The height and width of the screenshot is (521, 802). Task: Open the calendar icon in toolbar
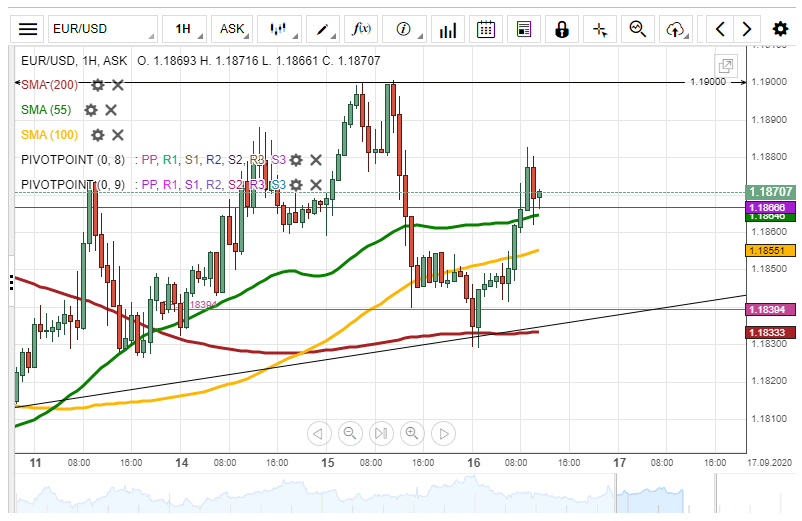pos(486,29)
